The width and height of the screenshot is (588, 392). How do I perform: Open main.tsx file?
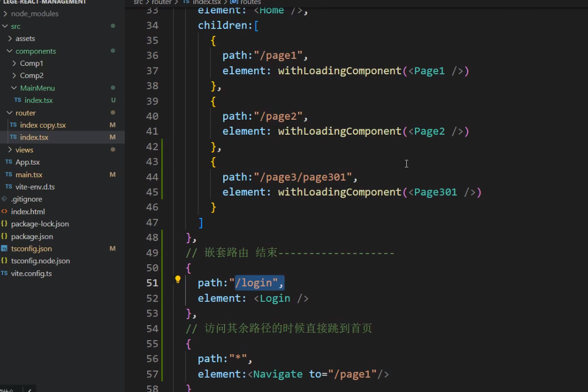29,175
